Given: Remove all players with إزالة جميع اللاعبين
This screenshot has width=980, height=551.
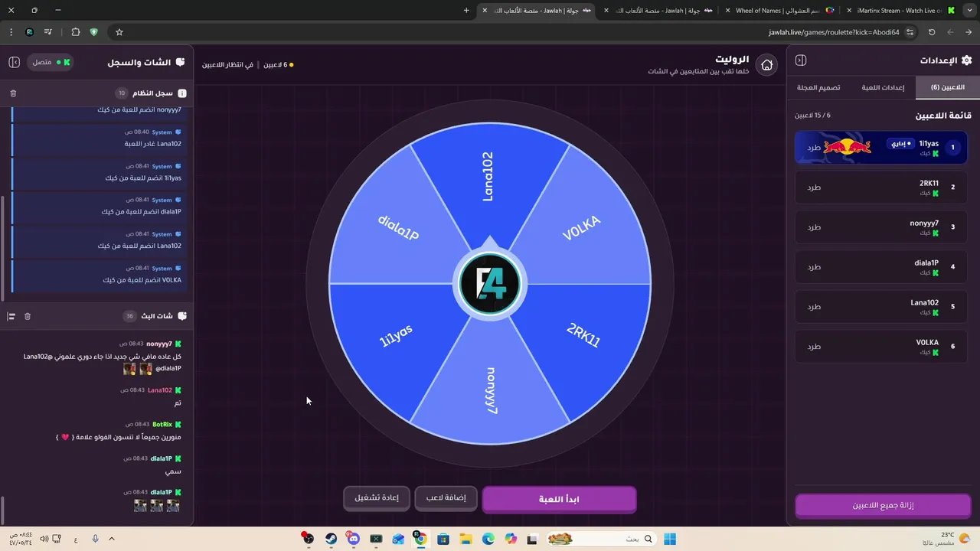Looking at the screenshot, I should 883,506.
